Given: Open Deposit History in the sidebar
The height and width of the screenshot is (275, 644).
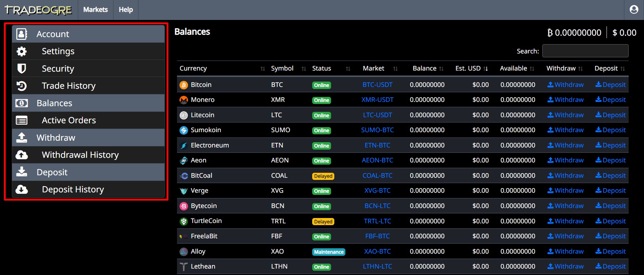Looking at the screenshot, I should pos(88,190).
